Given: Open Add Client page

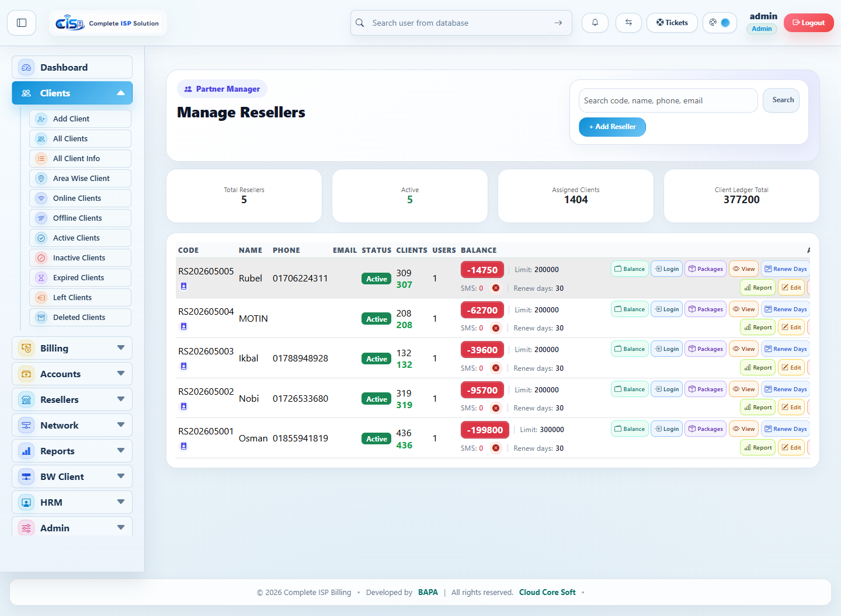Looking at the screenshot, I should coord(80,119).
